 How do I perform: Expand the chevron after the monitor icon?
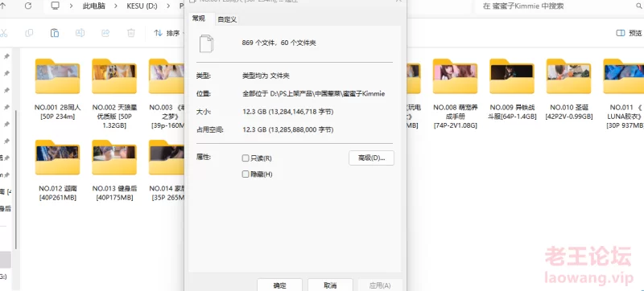click(x=71, y=6)
